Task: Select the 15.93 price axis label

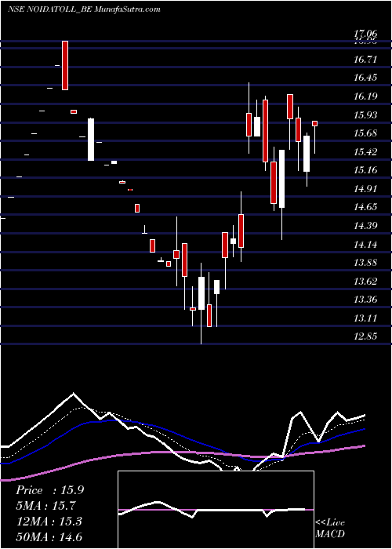Action: click(x=365, y=115)
